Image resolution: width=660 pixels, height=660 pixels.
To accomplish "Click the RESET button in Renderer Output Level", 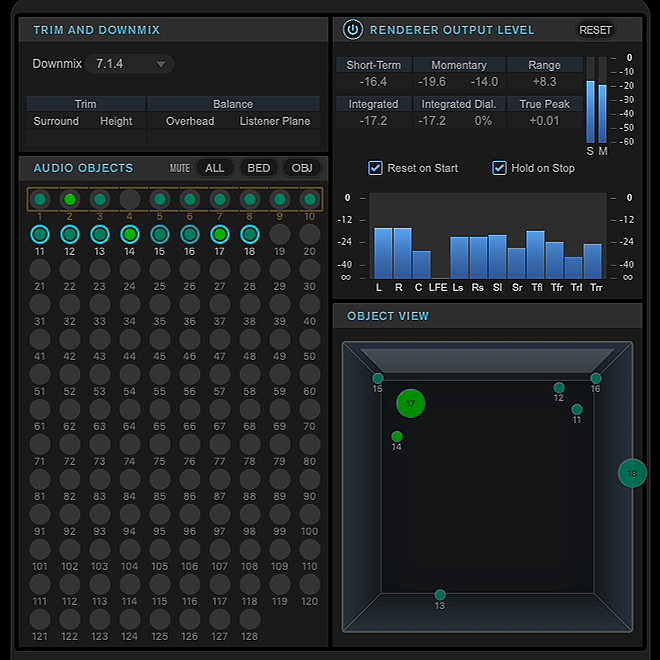I will click(595, 30).
